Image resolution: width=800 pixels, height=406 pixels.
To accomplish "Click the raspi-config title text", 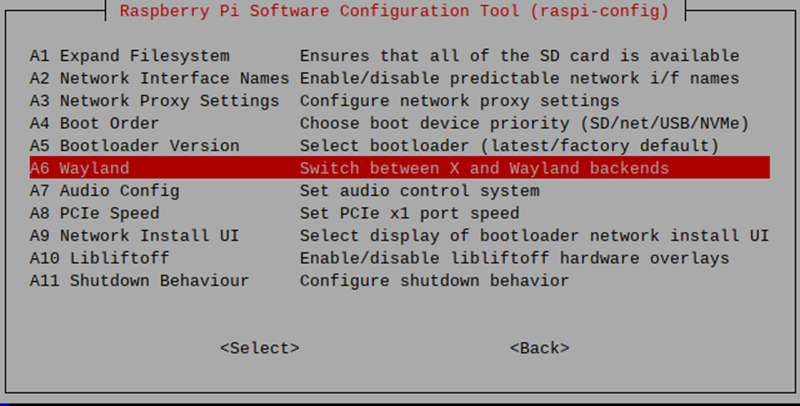I will coord(394,11).
